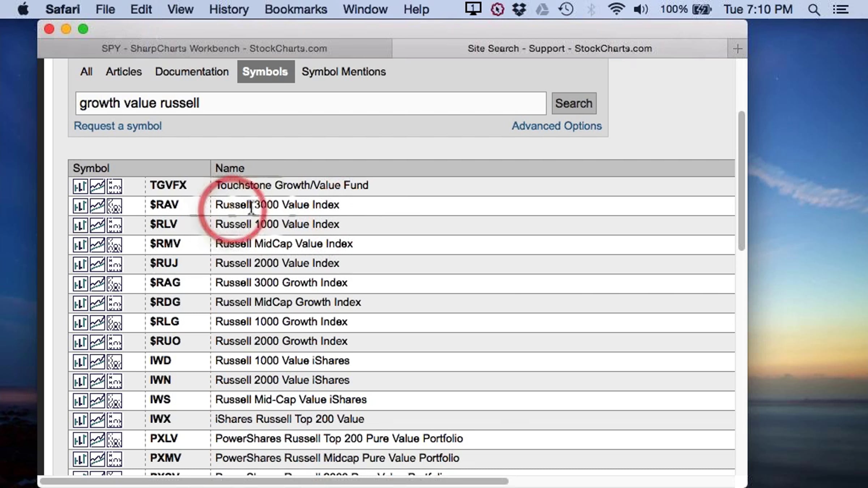Screen dimensions: 868x488
Task: Switch to the Articles search tab
Action: (124, 72)
